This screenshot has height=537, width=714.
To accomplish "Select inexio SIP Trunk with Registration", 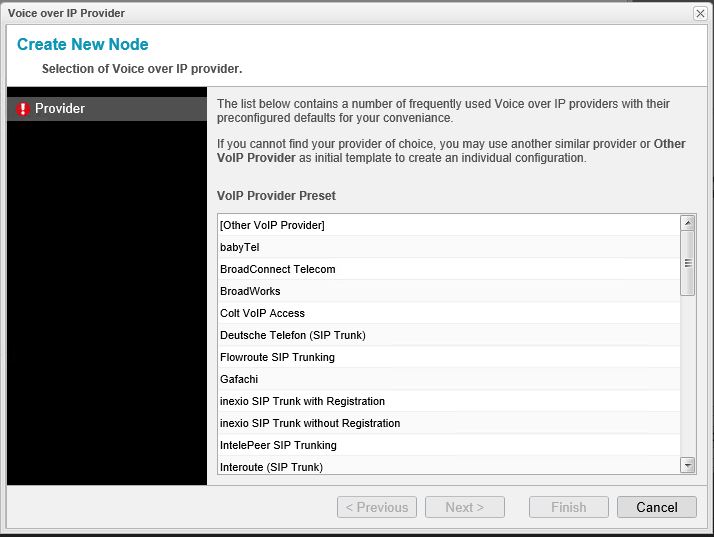I will (x=302, y=401).
